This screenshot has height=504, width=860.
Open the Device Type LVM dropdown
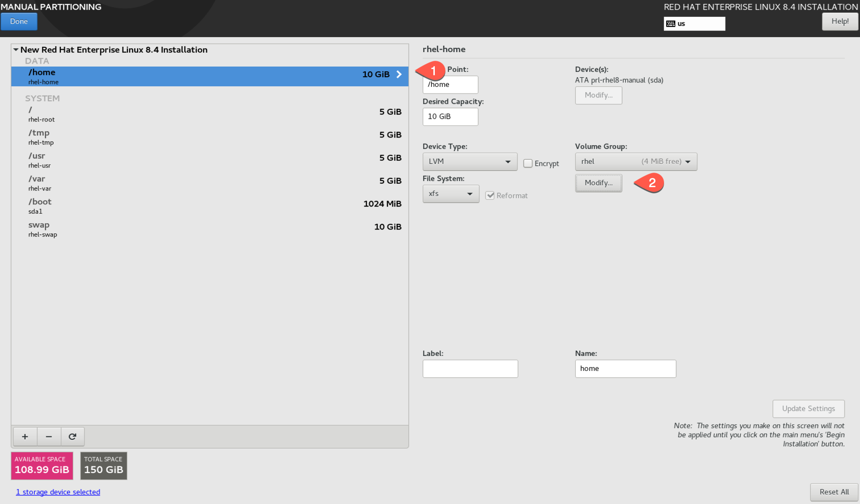pyautogui.click(x=470, y=162)
